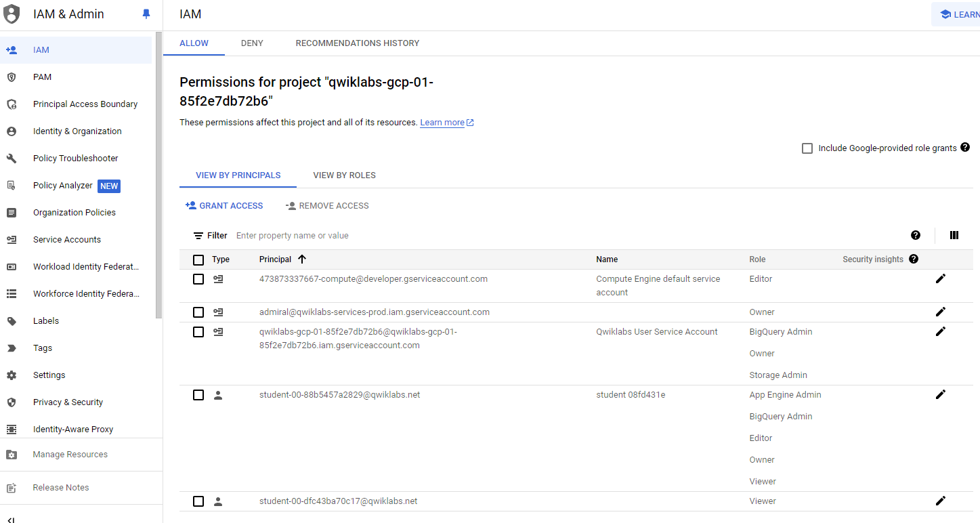Open Policy Analyzer in the sidebar
The width and height of the screenshot is (980, 523).
(x=76, y=186)
